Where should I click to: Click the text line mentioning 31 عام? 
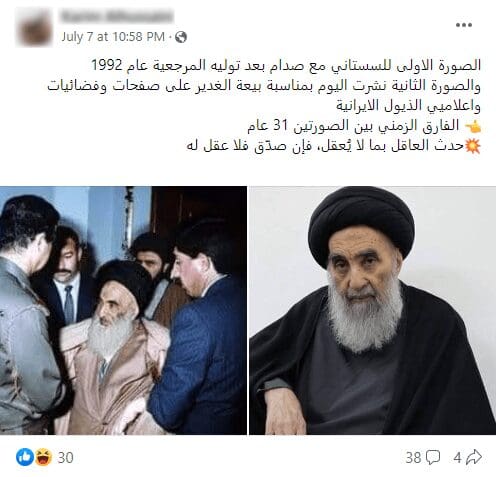coord(353,126)
